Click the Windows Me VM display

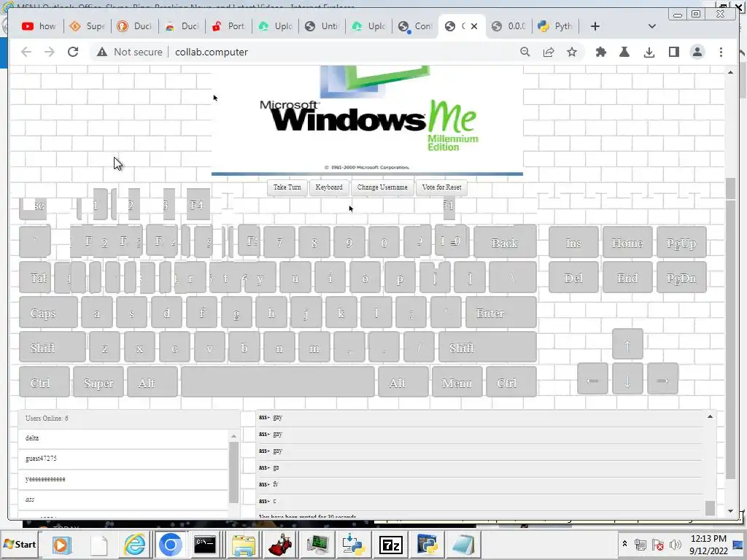[x=367, y=120]
